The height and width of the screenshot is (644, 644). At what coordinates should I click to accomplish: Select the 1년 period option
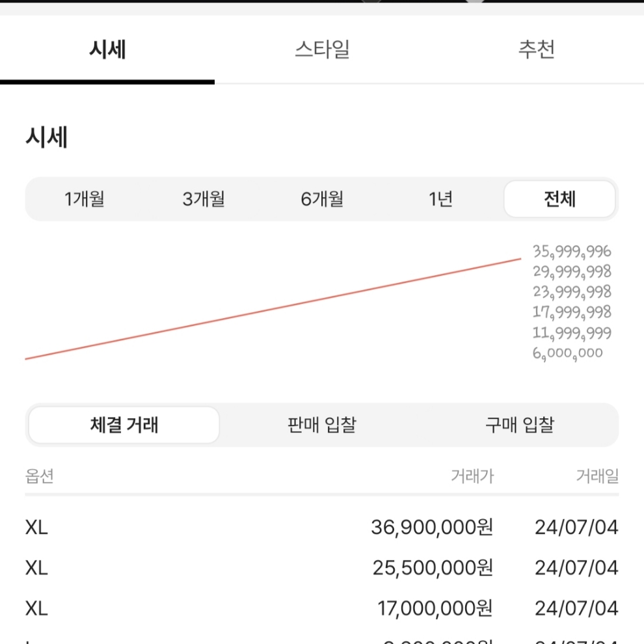[x=440, y=199]
